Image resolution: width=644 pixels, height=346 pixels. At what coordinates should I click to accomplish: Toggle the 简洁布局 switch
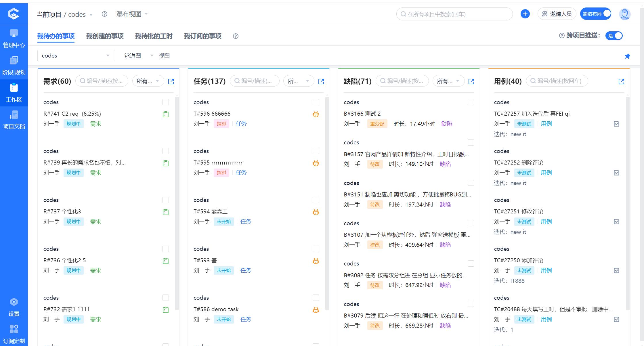click(x=595, y=14)
